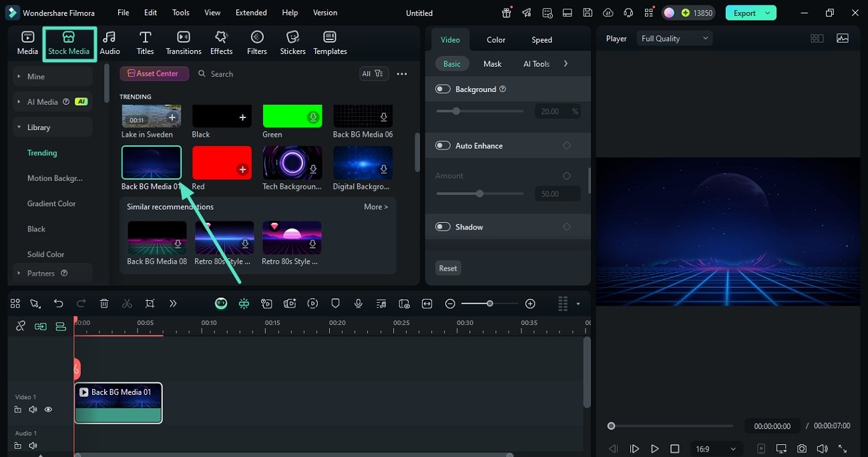The height and width of the screenshot is (457, 868).
Task: Hide the Video 1 track with the eye icon
Action: coord(48,410)
